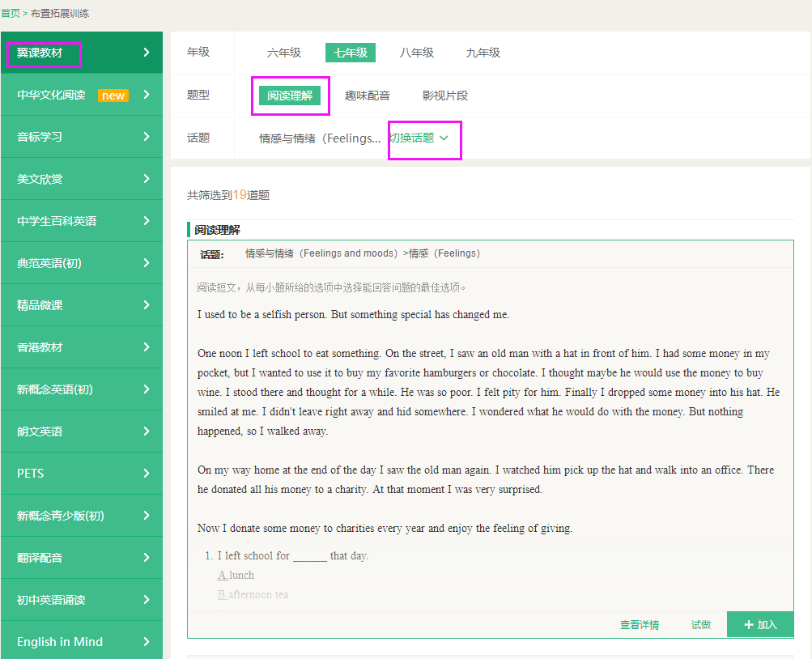Go to 首页 via breadcrumb

pos(11,14)
